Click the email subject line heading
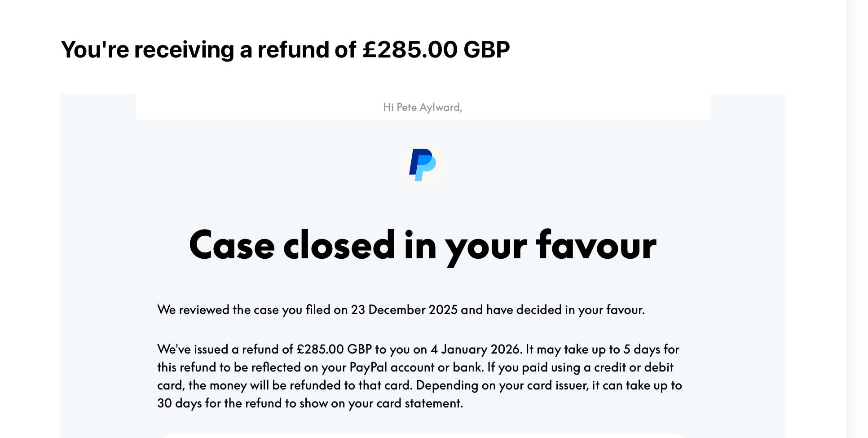 tap(285, 49)
